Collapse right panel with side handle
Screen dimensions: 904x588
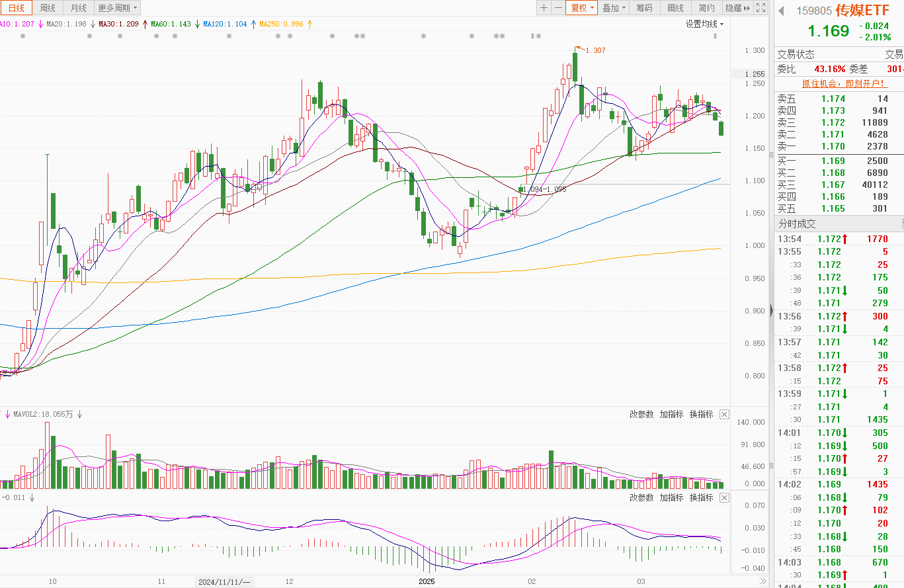[x=771, y=311]
